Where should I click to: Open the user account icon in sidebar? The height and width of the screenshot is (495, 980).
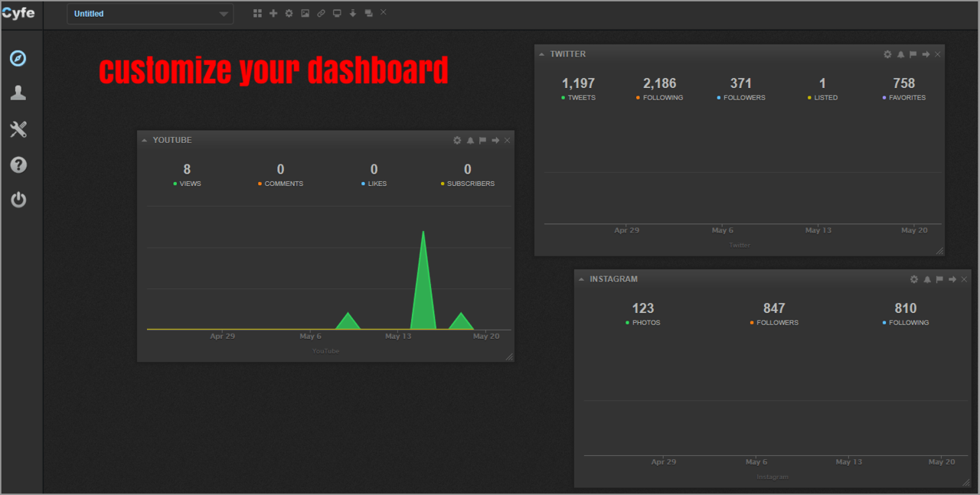(18, 93)
